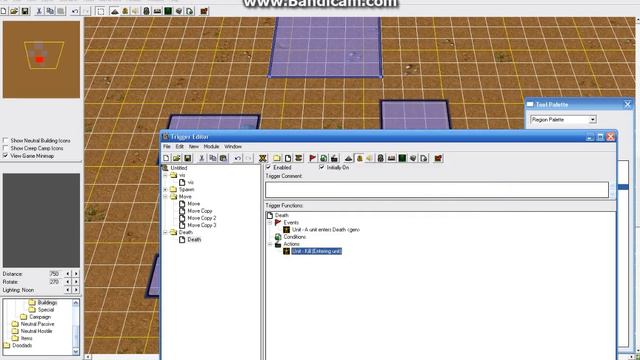Screen dimensions: 640x360
Task: Click Test Map icon in Trigger Editor toolbar
Action: [x=438, y=158]
